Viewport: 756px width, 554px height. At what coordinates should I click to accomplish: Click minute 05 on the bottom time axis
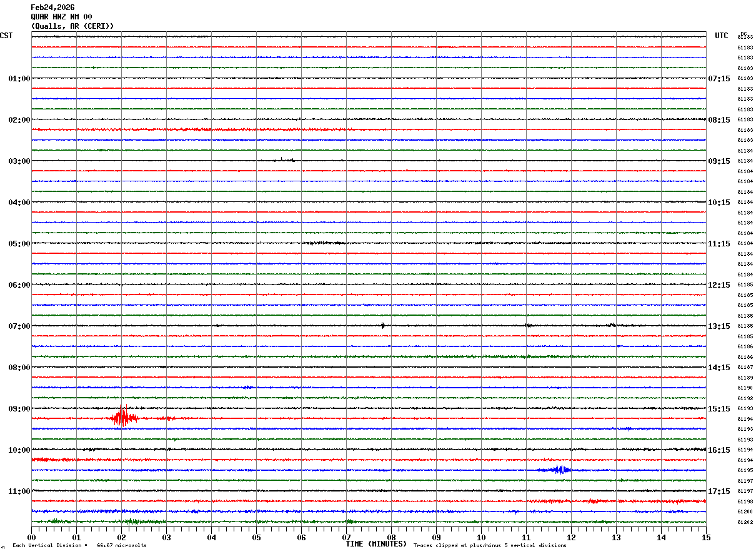(256, 537)
